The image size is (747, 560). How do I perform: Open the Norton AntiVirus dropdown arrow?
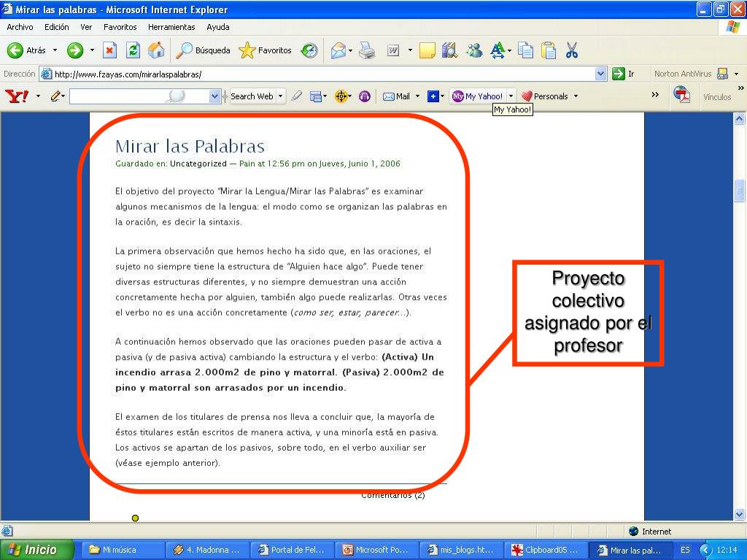(x=737, y=74)
